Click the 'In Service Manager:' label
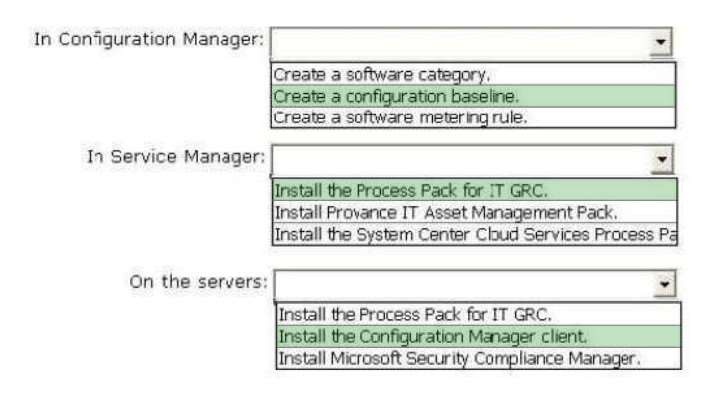The width and height of the screenshot is (707, 406). (176, 157)
